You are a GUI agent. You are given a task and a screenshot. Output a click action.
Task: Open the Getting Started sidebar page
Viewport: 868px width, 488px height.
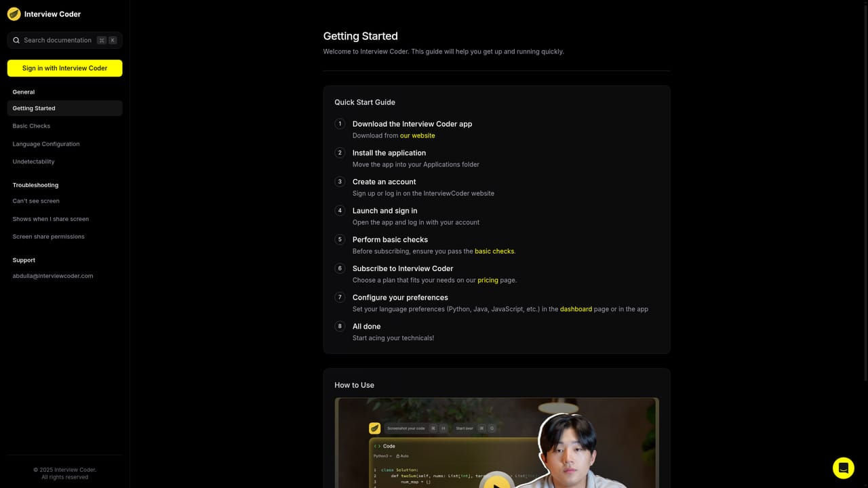pos(65,108)
